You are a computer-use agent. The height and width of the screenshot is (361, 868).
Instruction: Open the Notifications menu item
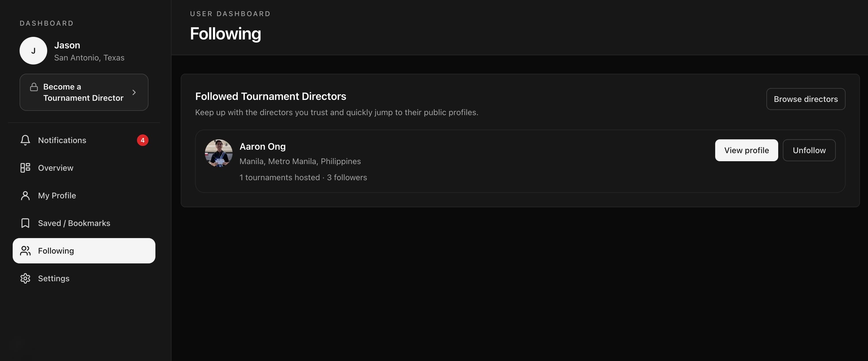point(84,140)
